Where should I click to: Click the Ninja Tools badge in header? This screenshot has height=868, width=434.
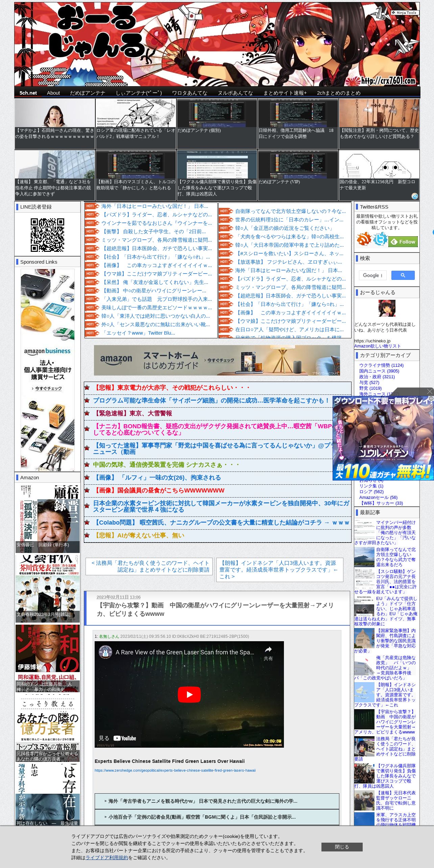405,13
